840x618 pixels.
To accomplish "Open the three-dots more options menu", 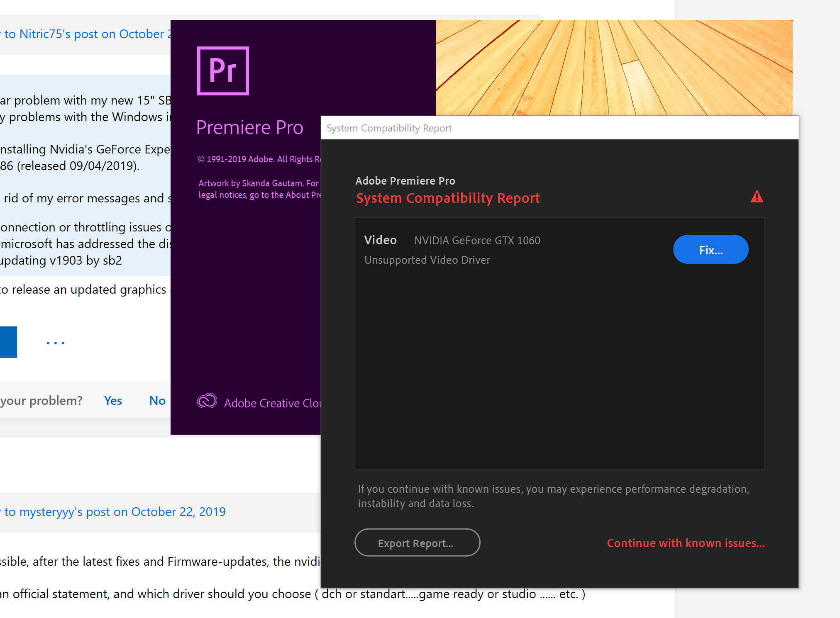I will pos(56,343).
